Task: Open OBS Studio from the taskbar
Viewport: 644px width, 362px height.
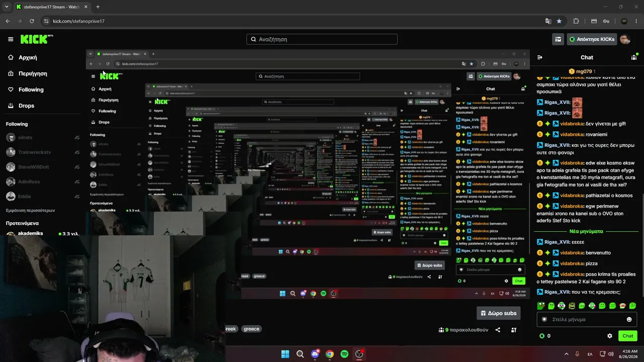Action: 359,354
